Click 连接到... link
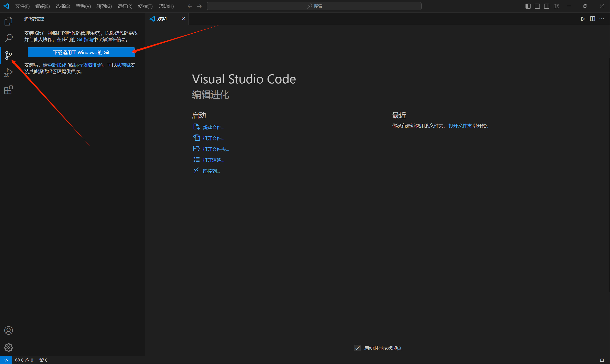Screen dimensions: 610x364 tap(206, 171)
